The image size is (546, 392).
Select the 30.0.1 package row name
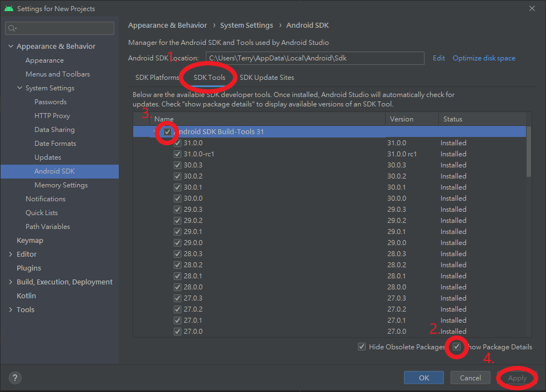point(193,187)
